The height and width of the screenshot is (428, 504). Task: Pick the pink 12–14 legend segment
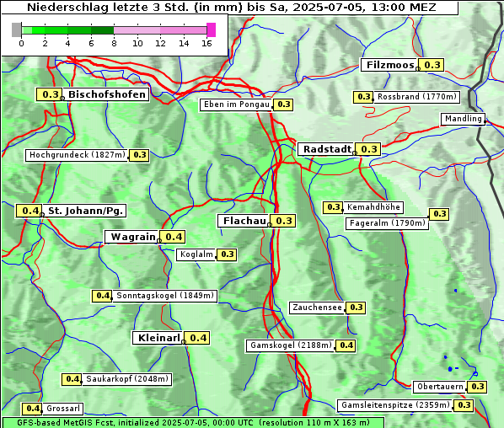point(172,30)
